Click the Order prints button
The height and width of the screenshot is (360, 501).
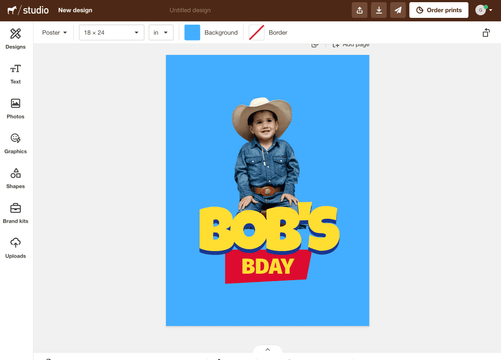439,10
